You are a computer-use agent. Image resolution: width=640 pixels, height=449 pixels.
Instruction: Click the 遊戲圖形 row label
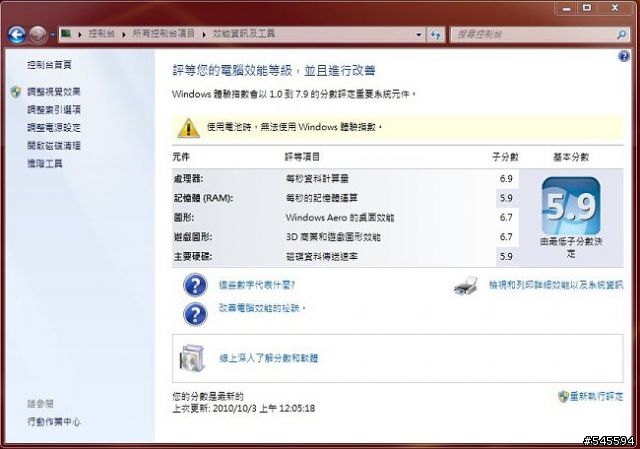click(x=193, y=237)
